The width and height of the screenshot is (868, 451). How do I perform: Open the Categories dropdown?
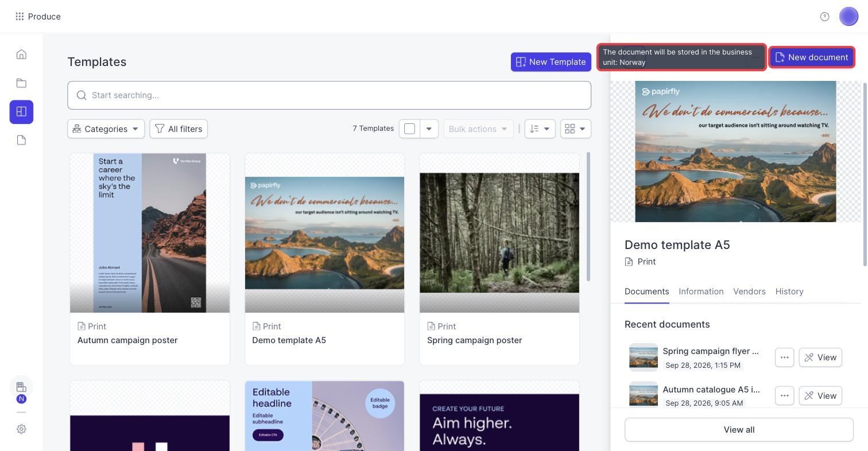106,129
